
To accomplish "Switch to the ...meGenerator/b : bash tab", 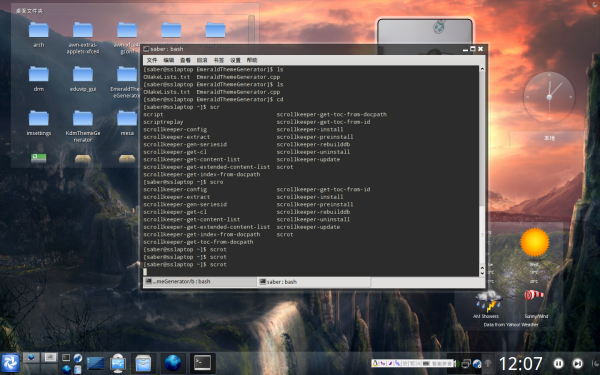I will pos(200,282).
